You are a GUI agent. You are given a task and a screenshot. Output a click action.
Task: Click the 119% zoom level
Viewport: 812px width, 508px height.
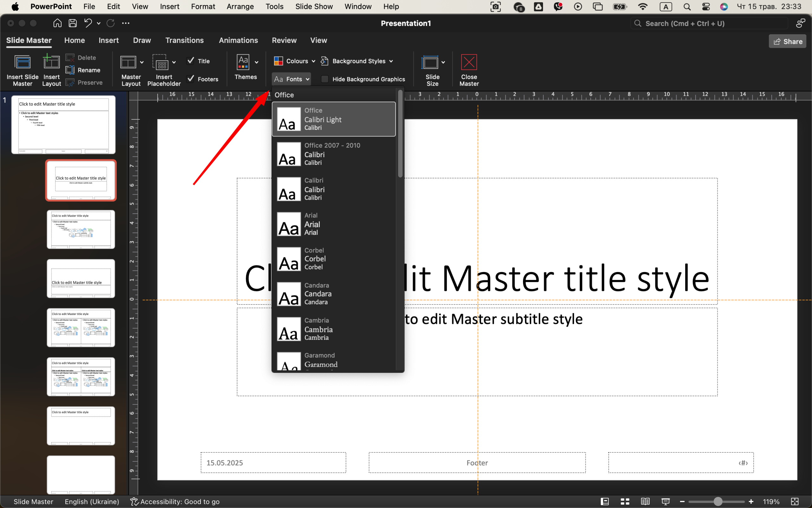771,501
